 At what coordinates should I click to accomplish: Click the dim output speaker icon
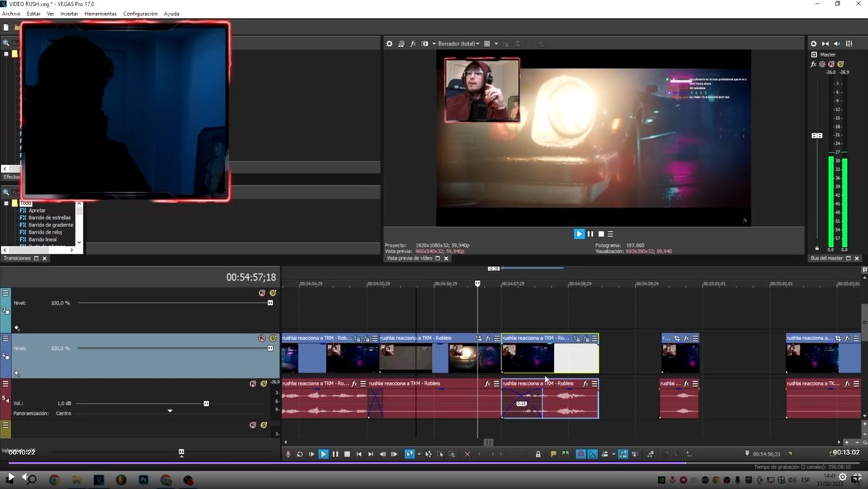[x=838, y=44]
